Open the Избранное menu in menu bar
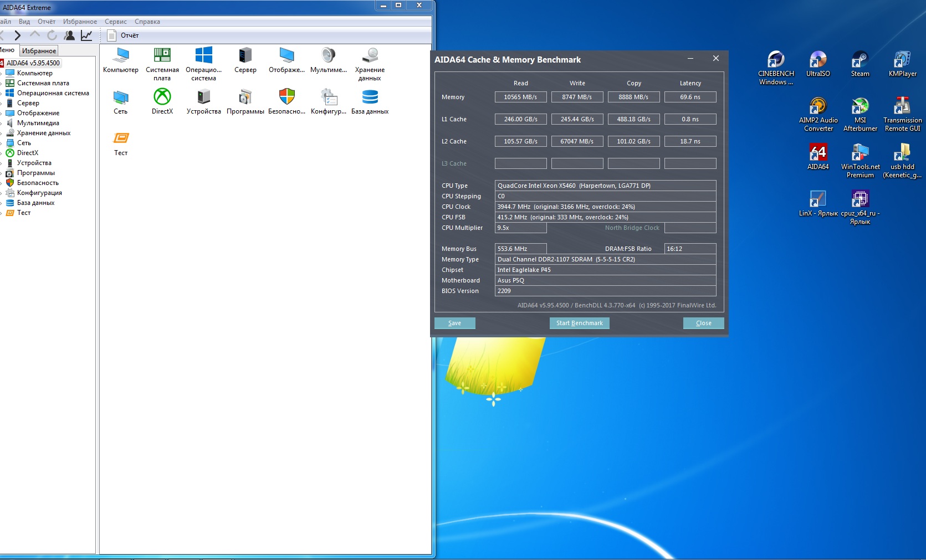The image size is (926, 560). (80, 22)
